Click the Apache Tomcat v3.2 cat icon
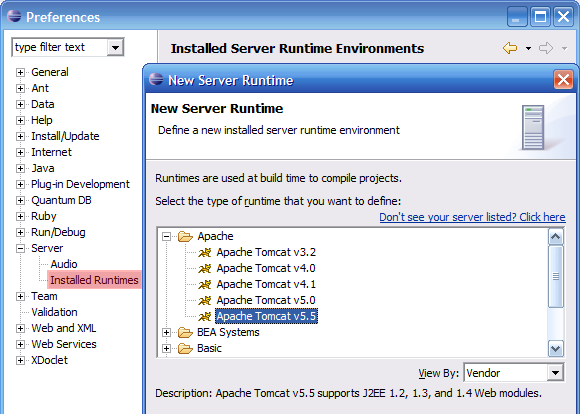The image size is (580, 414). (205, 252)
